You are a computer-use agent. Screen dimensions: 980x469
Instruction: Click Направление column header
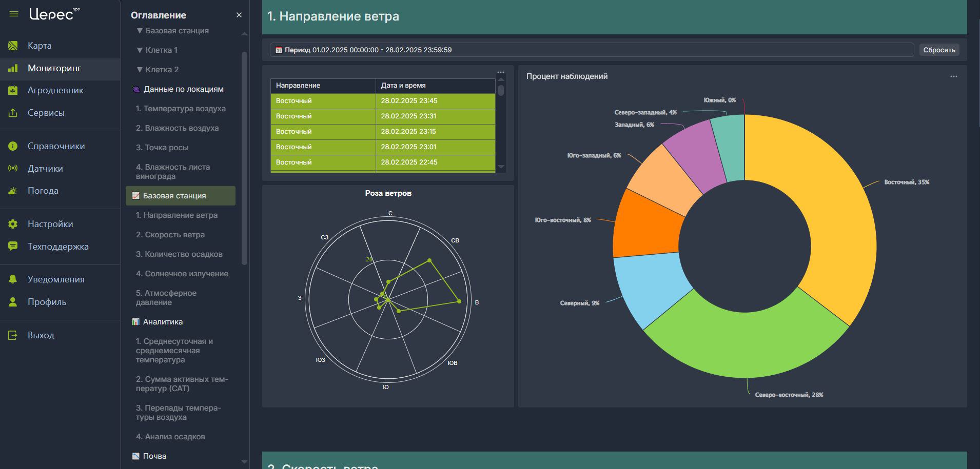click(x=323, y=86)
